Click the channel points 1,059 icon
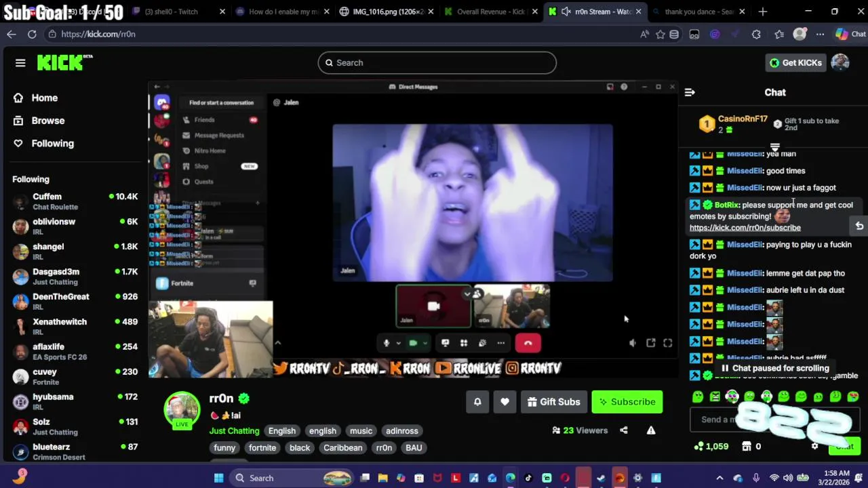The height and width of the screenshot is (488, 868). (x=698, y=446)
